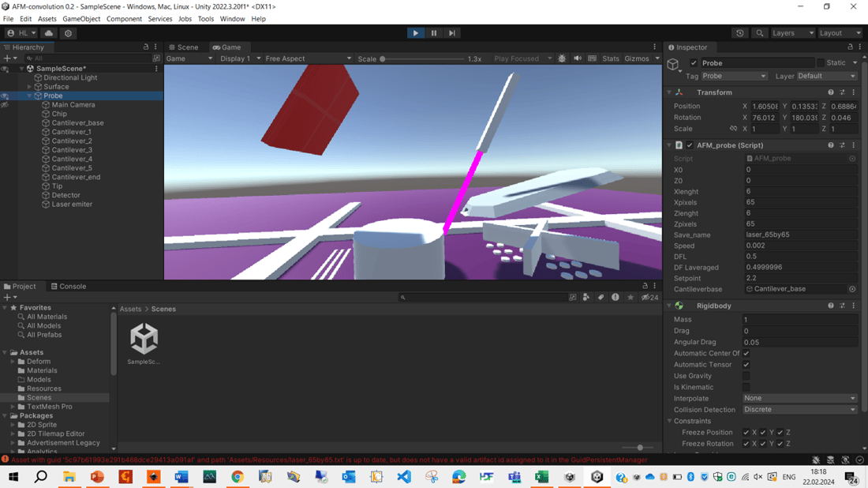This screenshot has height=488, width=868.
Task: Open Excel from the taskbar
Action: pos(541,477)
